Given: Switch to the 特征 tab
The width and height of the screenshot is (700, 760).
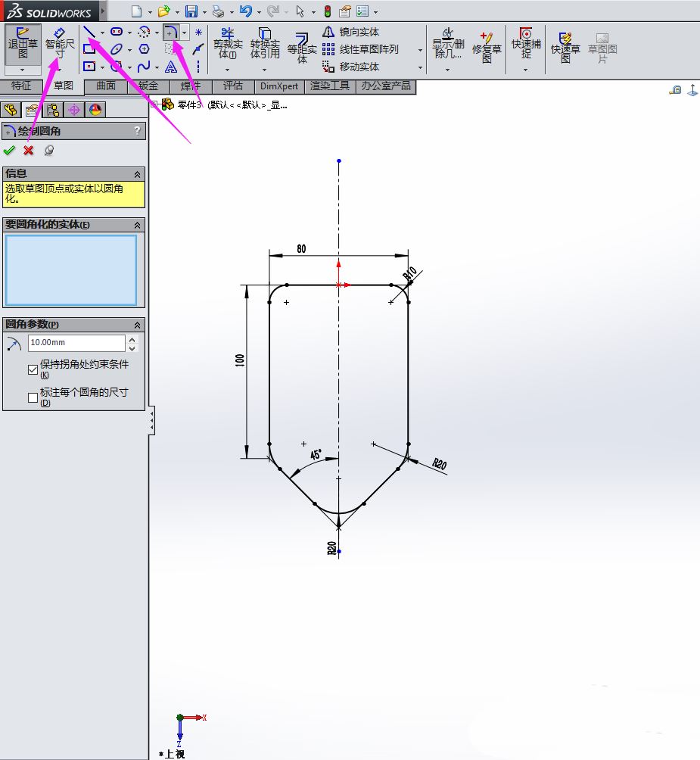Looking at the screenshot, I should 21,86.
